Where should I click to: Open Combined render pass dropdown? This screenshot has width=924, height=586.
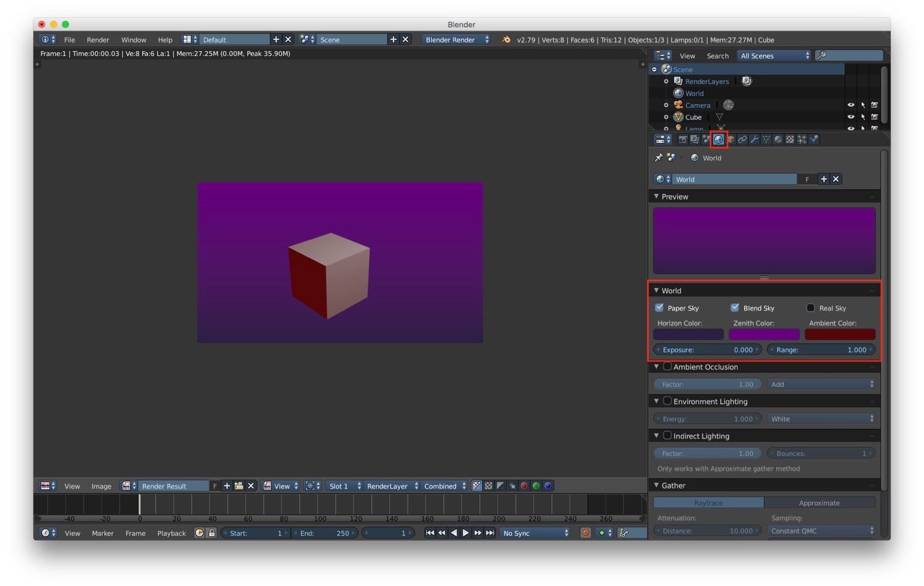pos(444,486)
